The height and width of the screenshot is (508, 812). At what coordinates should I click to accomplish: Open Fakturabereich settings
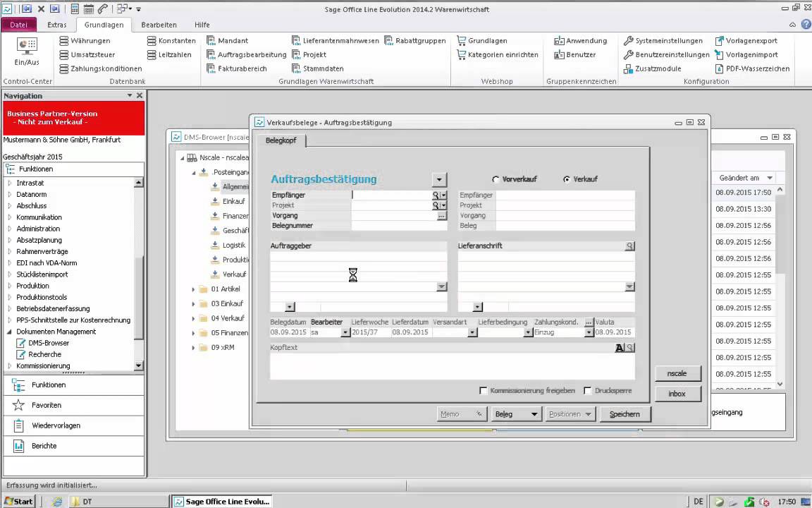[237, 68]
